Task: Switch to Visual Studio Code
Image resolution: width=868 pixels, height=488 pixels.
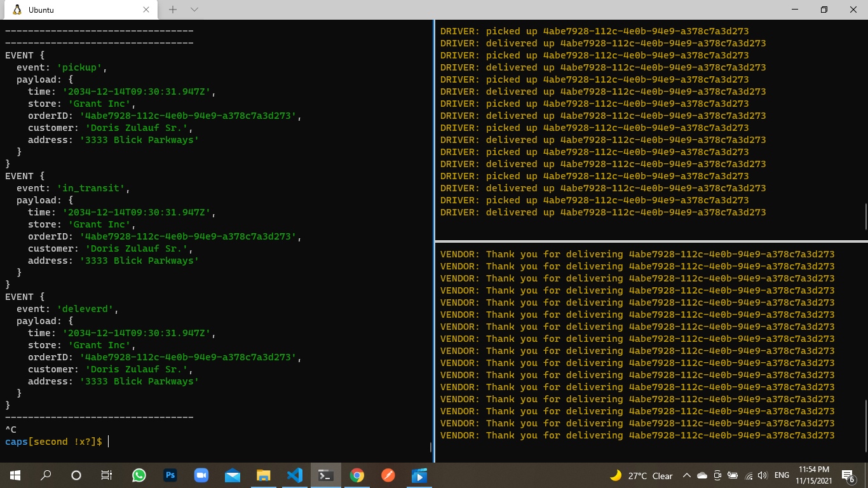Action: (x=295, y=475)
